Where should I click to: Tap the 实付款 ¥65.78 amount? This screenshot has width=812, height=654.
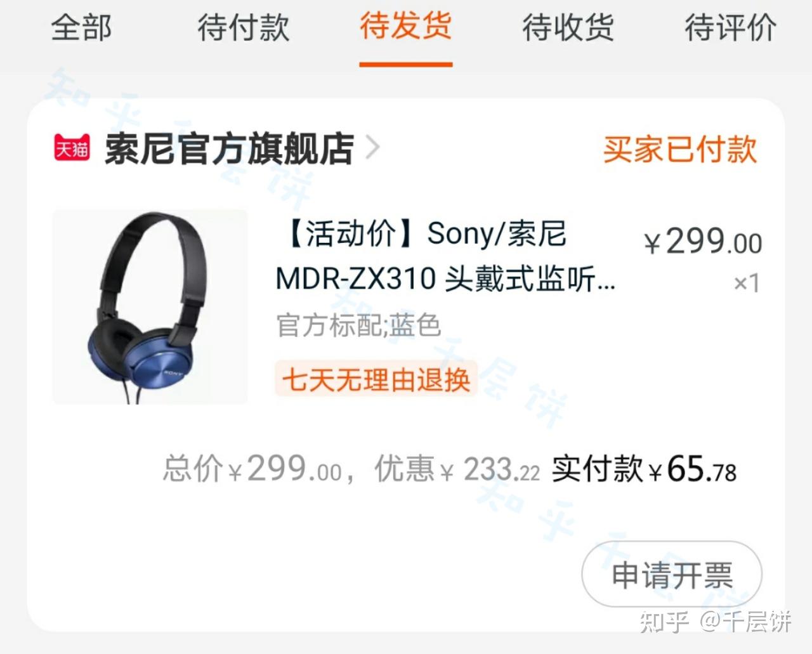tap(644, 470)
